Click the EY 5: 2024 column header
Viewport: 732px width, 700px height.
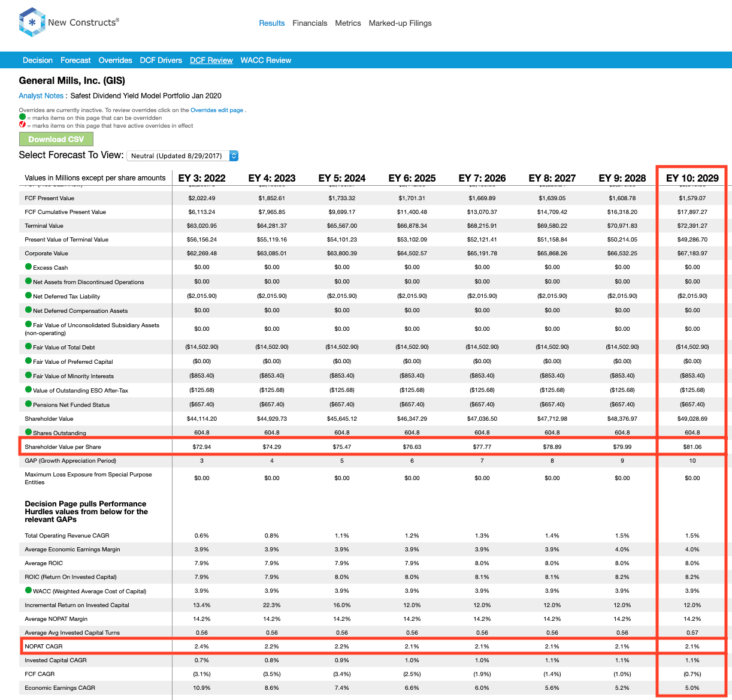click(342, 178)
